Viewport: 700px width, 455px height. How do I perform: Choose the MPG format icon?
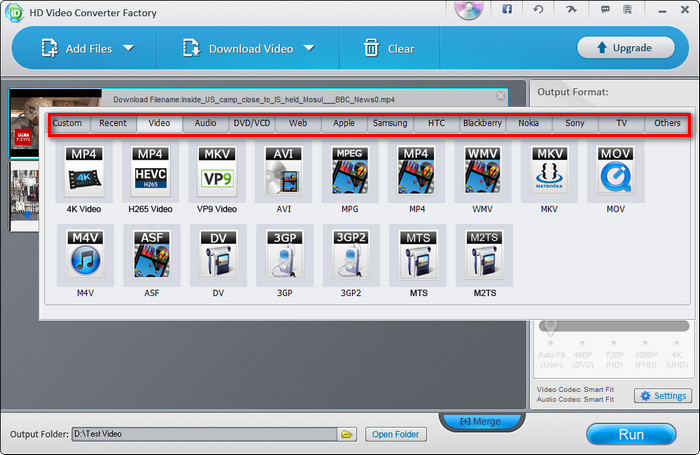click(350, 172)
